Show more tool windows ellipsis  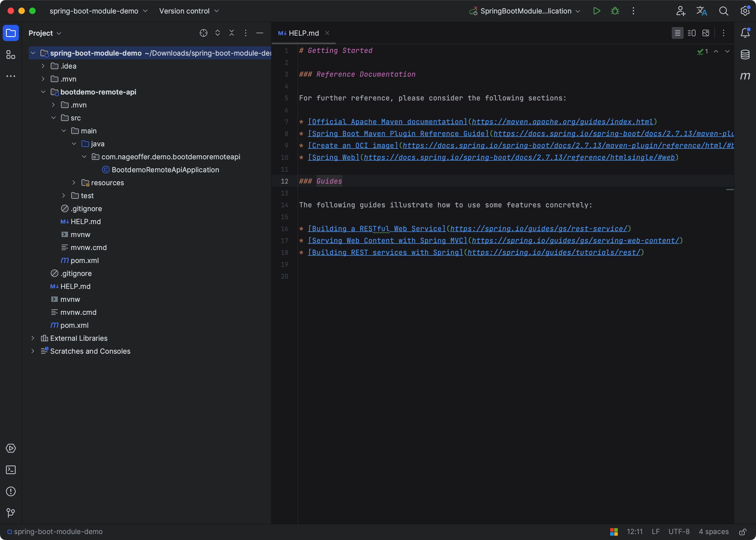coord(11,76)
